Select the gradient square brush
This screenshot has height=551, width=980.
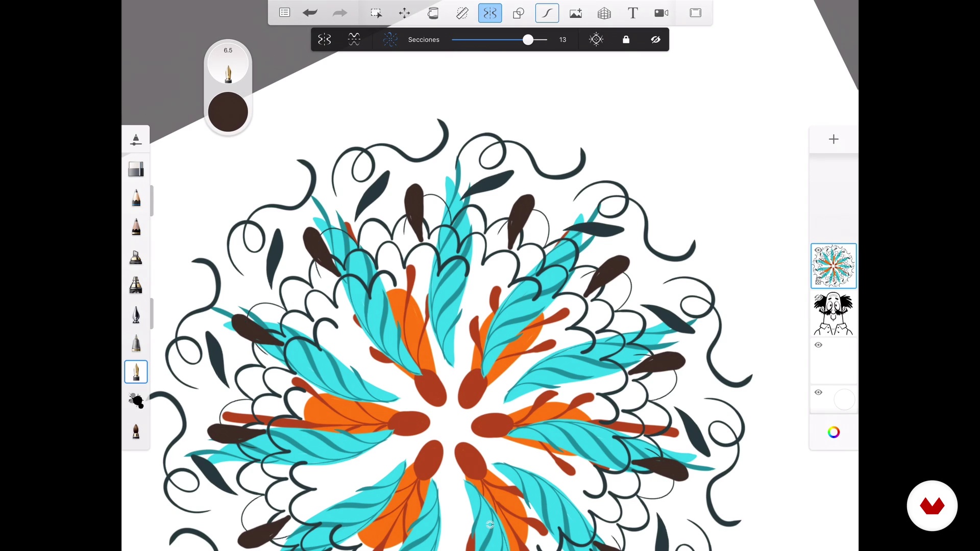[x=136, y=169]
